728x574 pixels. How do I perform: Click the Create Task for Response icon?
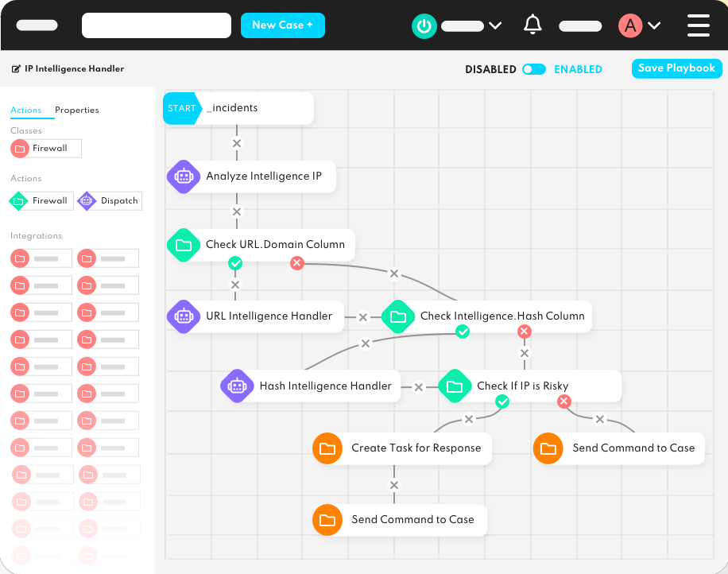coord(327,448)
